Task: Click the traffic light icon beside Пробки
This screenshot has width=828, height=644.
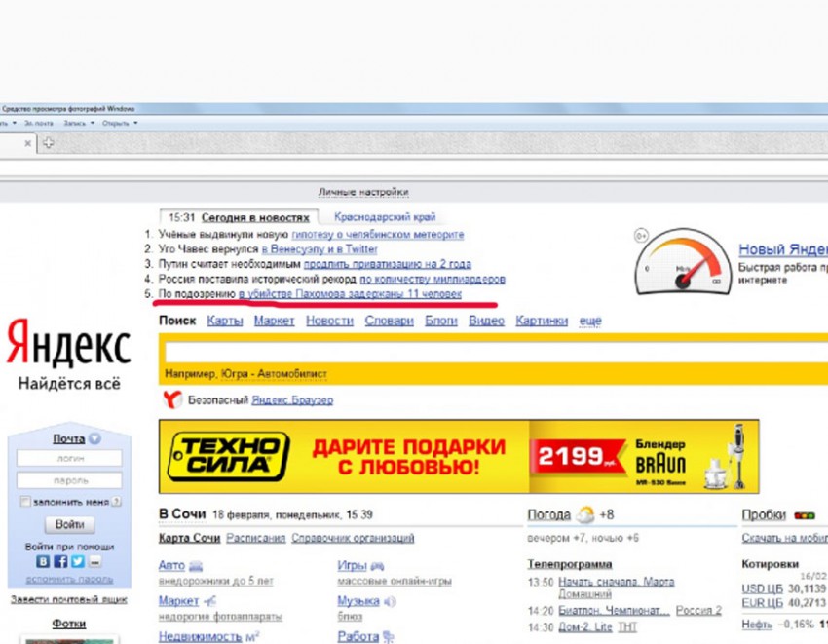Action: coord(805,515)
